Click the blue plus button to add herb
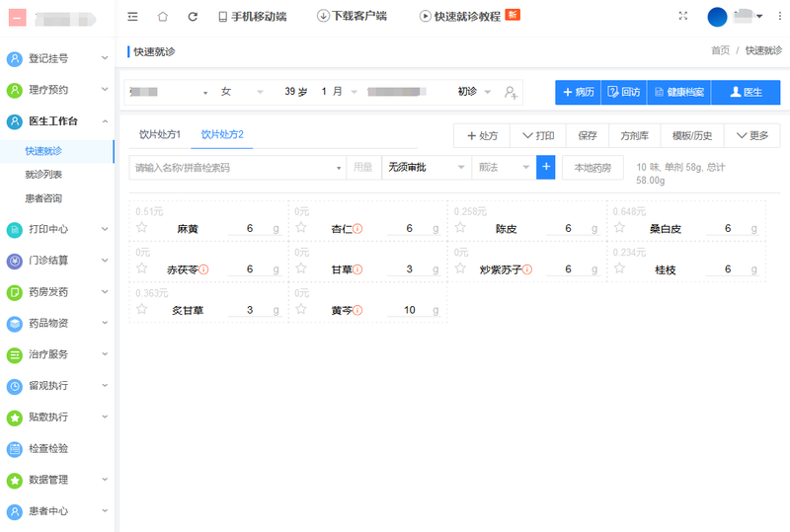The image size is (790, 532). point(546,167)
